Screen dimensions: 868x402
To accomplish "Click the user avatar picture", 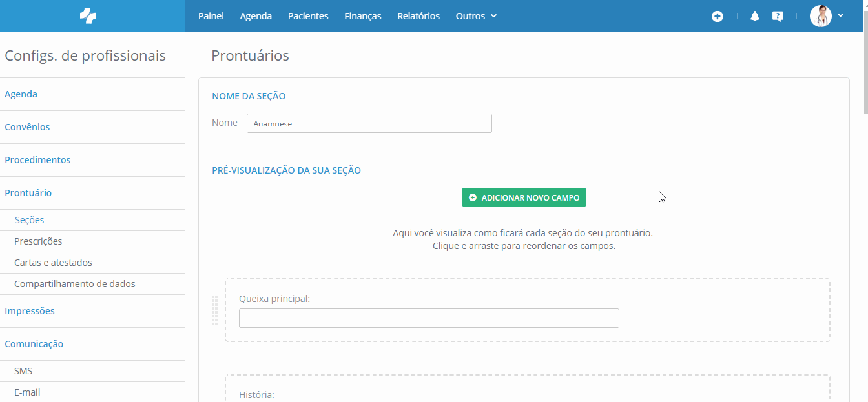I will (821, 16).
